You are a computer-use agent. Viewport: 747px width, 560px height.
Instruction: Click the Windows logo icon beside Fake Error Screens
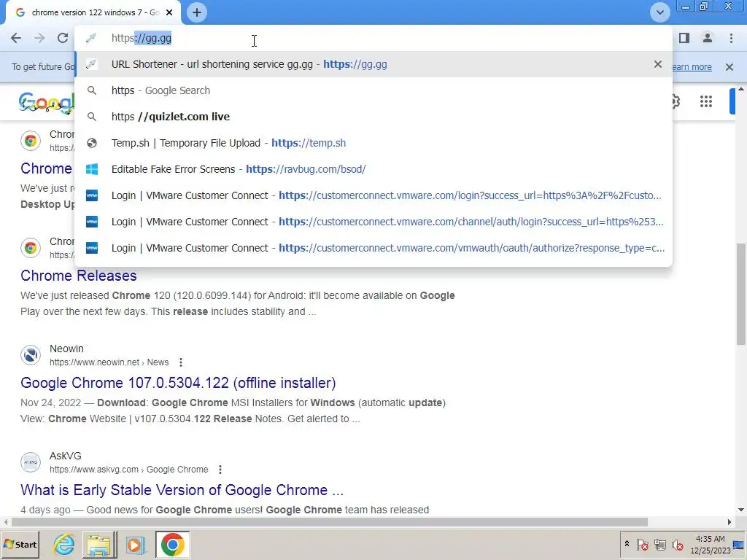(x=92, y=169)
